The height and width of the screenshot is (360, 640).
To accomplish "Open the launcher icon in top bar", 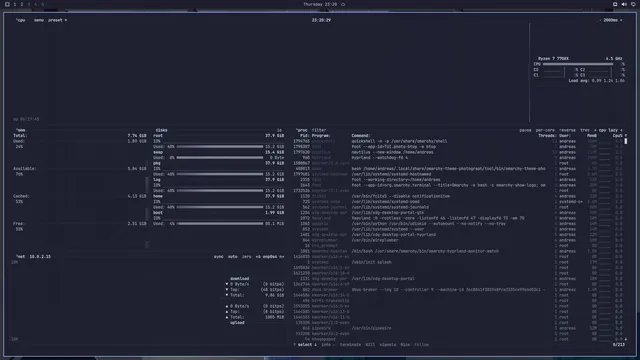I will tap(7, 4).
